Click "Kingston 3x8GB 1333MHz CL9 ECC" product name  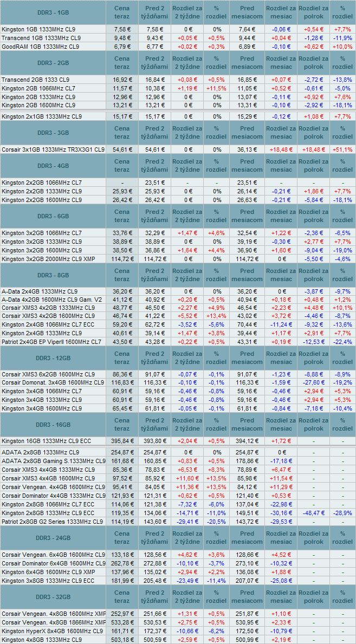(48, 580)
